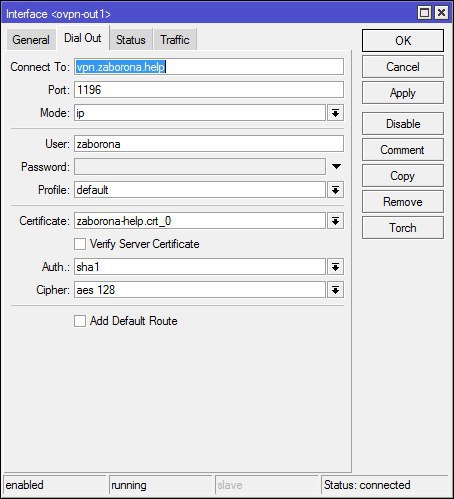Open the Profile dropdown arrow
454x499 pixels.
335,190
